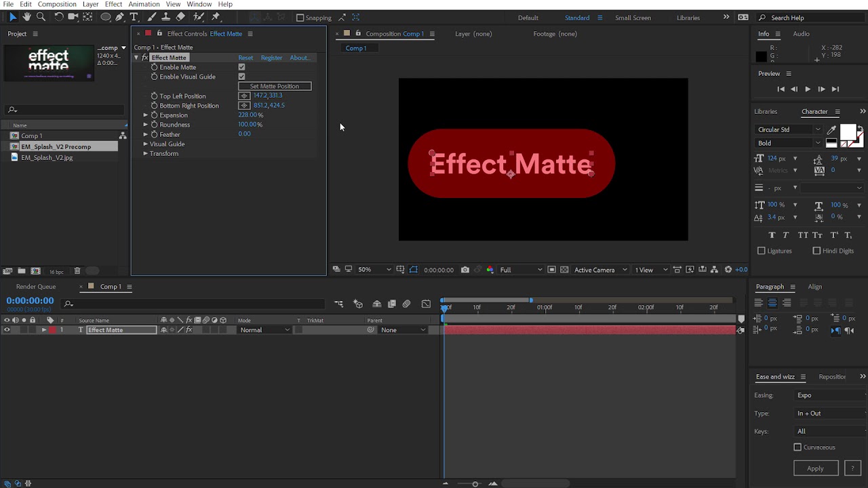The height and width of the screenshot is (488, 868).
Task: Click the white fill color swatch
Action: (x=848, y=131)
